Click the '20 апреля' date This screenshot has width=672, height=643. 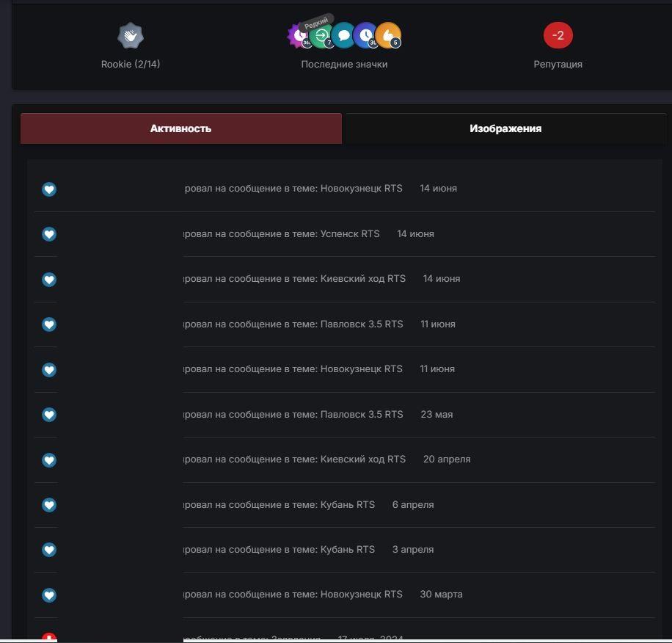click(x=447, y=459)
